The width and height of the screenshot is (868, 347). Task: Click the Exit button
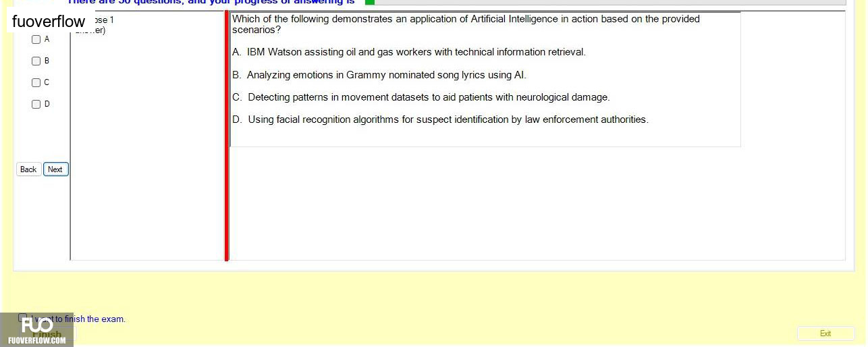pyautogui.click(x=825, y=333)
